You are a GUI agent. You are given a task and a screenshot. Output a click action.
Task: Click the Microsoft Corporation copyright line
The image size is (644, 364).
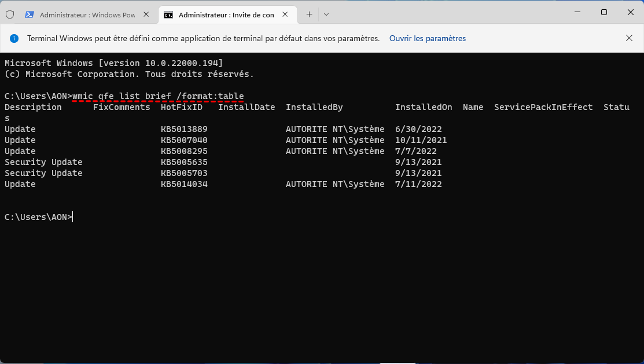130,74
